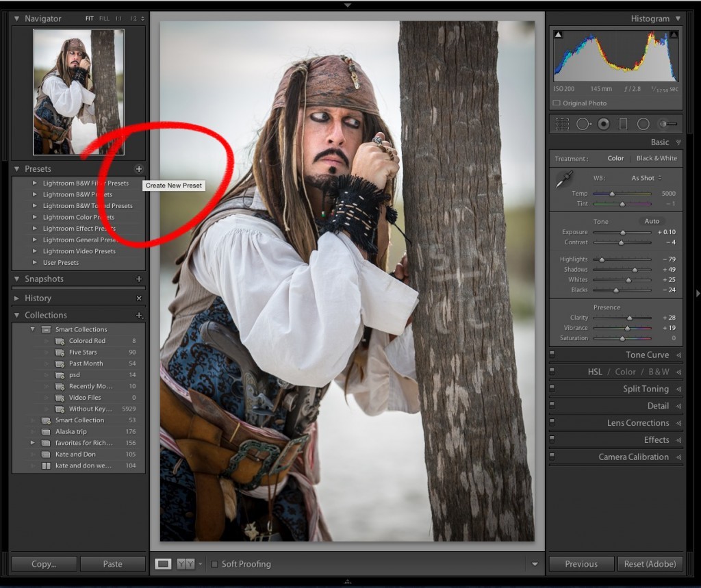The image size is (701, 588).
Task: Select the Graduated Filter tool
Action: point(623,123)
